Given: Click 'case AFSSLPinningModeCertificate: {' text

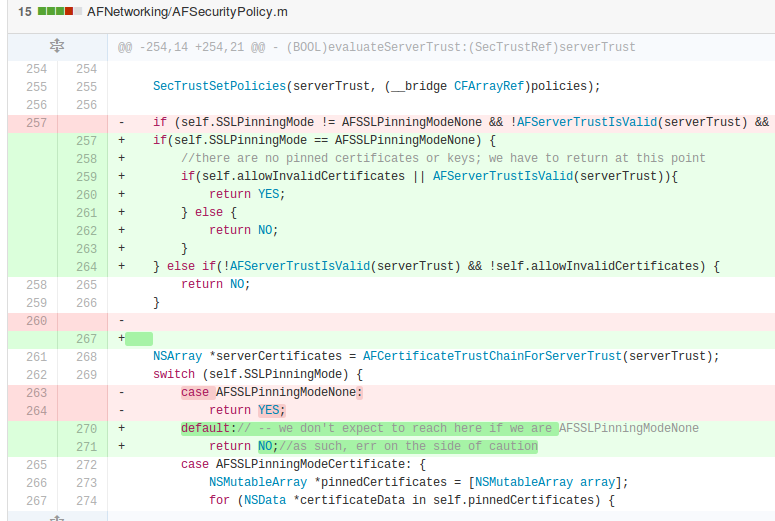Looking at the screenshot, I should 303,464.
